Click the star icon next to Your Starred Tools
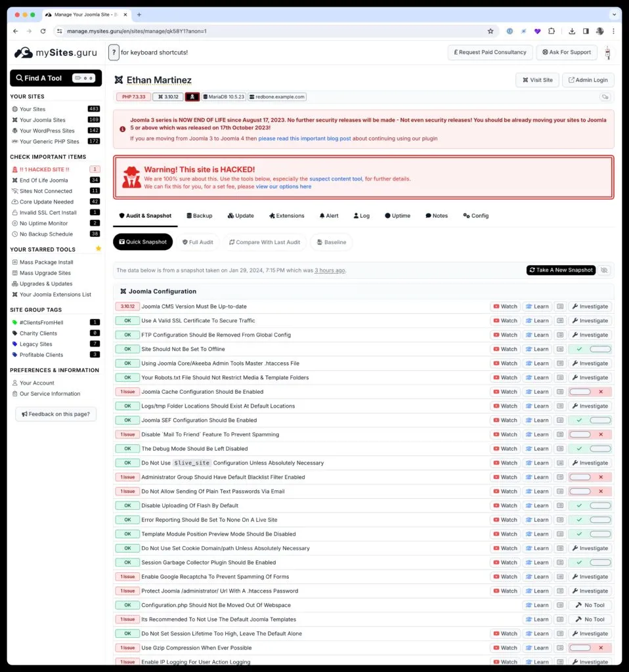This screenshot has width=629, height=672. point(98,249)
